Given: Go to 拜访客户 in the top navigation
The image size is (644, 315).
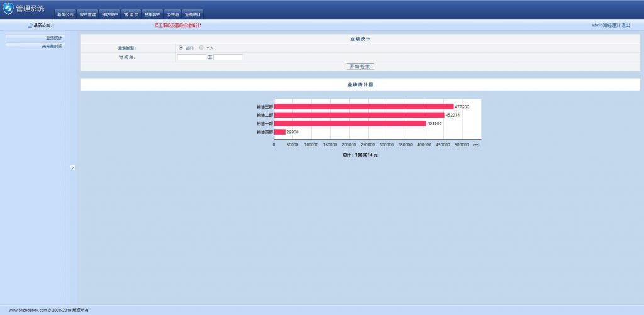Looking at the screenshot, I should point(109,14).
